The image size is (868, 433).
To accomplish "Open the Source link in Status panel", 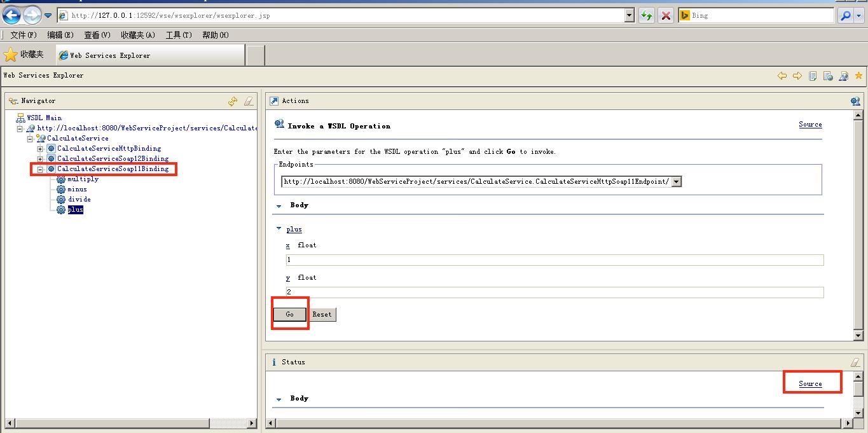I will 810,383.
